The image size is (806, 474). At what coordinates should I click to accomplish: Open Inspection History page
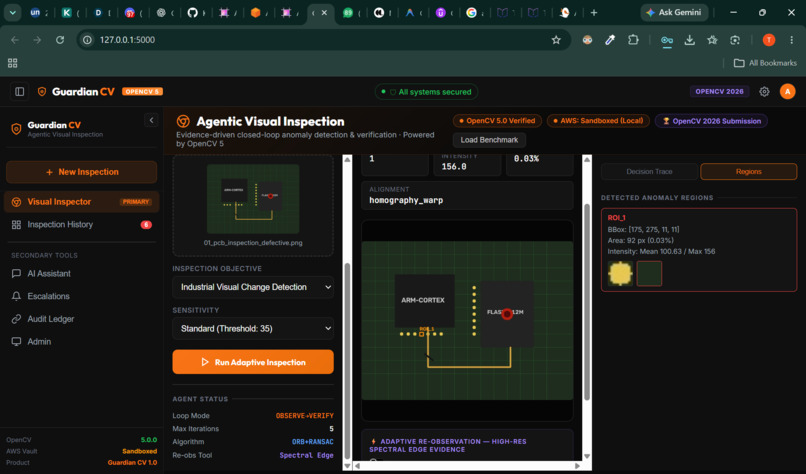81,225
